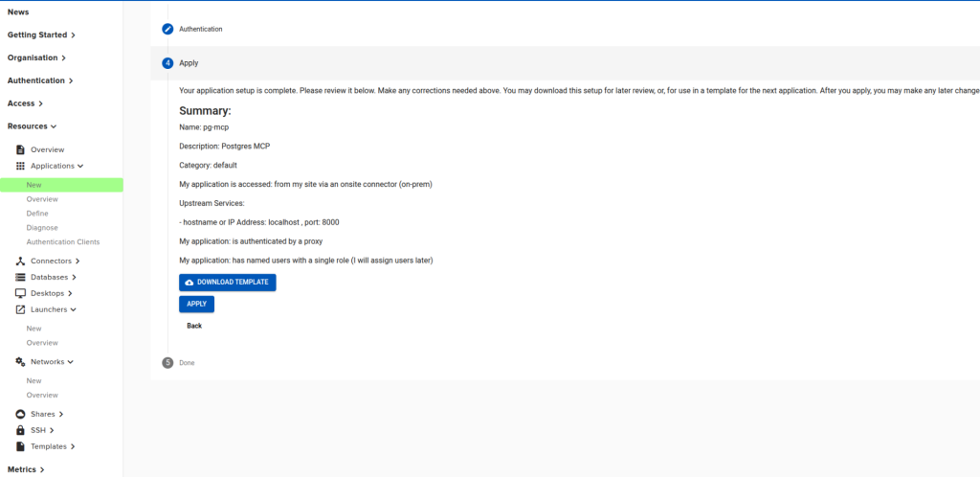This screenshot has width=980, height=477.
Task: Collapse the Launchers submenu chevron
Action: click(x=73, y=309)
